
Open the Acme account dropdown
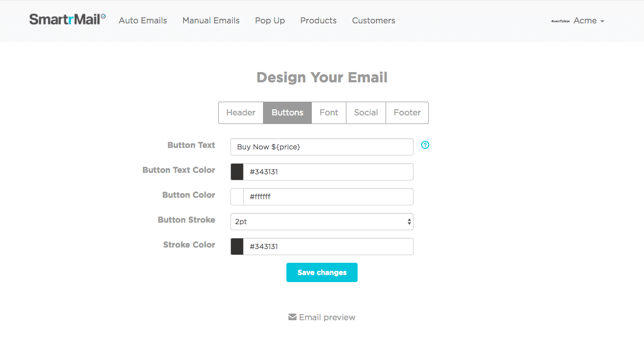tap(589, 21)
